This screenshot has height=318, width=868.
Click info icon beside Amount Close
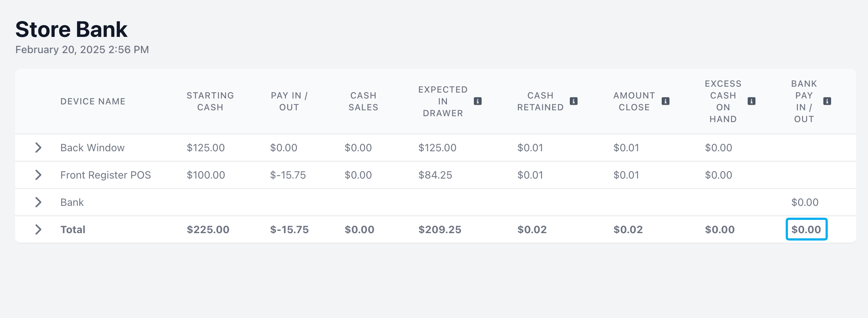[x=665, y=101]
